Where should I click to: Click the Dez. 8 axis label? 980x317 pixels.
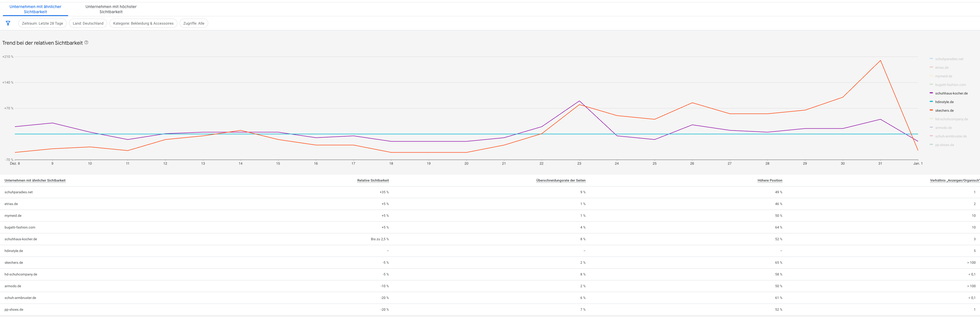pos(15,164)
